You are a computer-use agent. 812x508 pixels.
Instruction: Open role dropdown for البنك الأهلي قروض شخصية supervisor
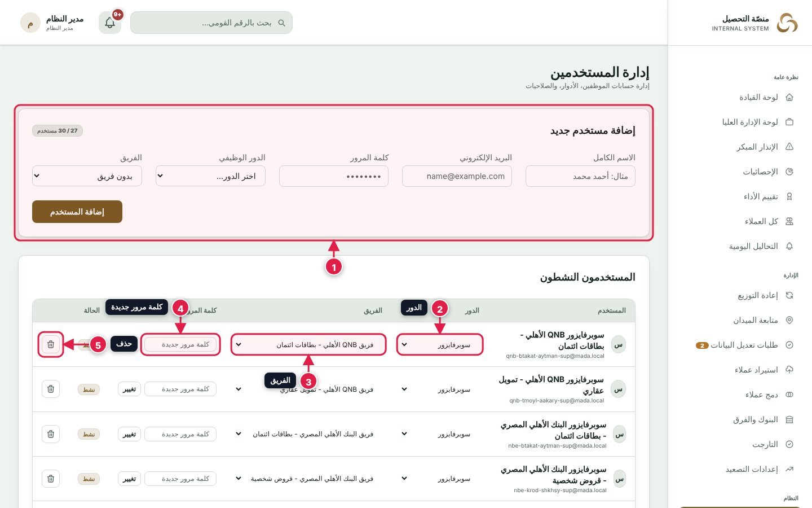click(440, 479)
